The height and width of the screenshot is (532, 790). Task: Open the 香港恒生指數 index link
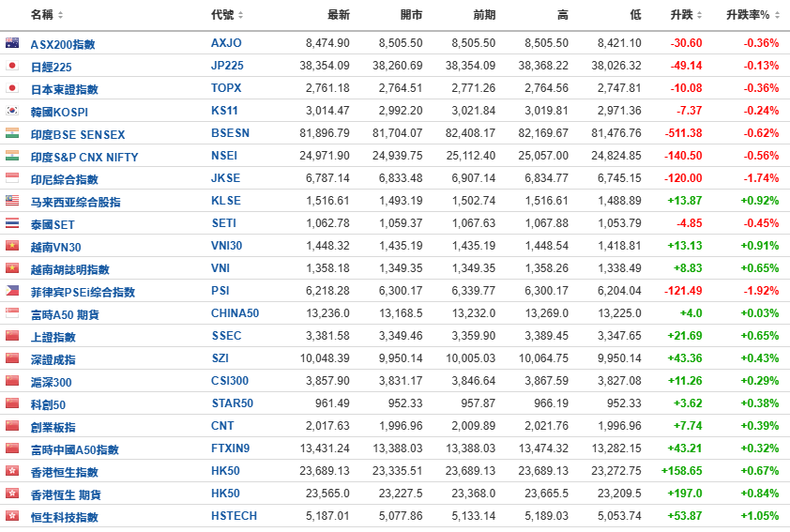point(65,472)
